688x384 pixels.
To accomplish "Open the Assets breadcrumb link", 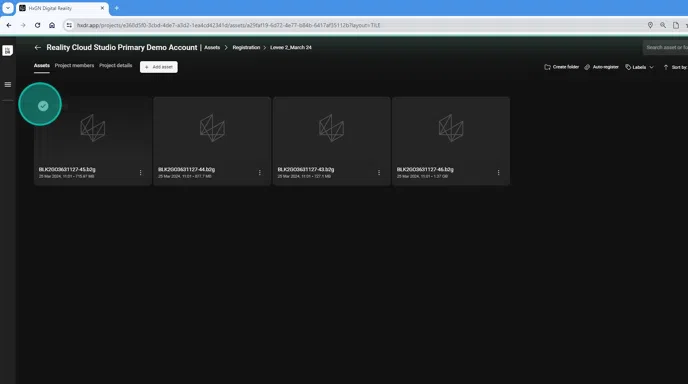I will 212,47.
